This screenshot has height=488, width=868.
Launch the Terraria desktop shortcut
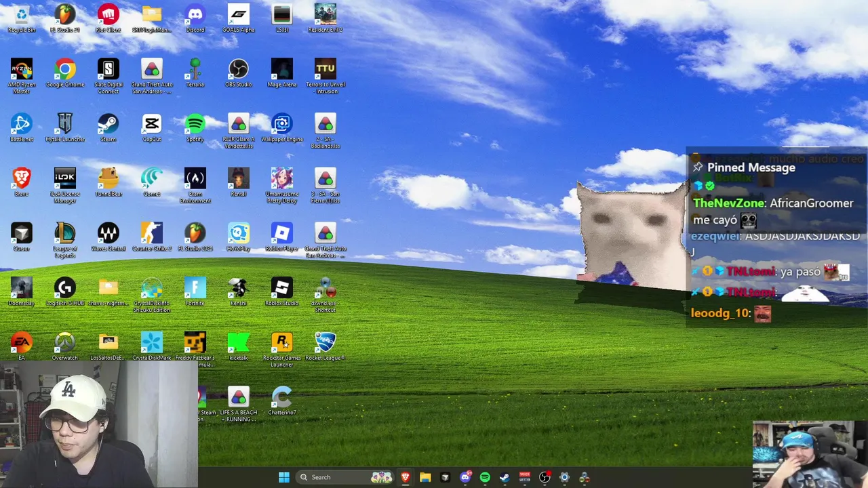pyautogui.click(x=195, y=73)
